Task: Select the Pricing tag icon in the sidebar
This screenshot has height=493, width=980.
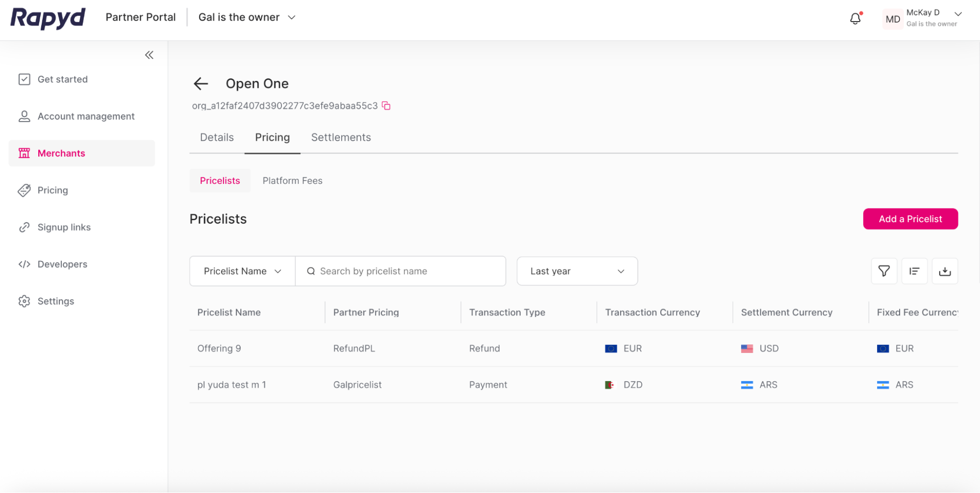Action: (x=25, y=190)
